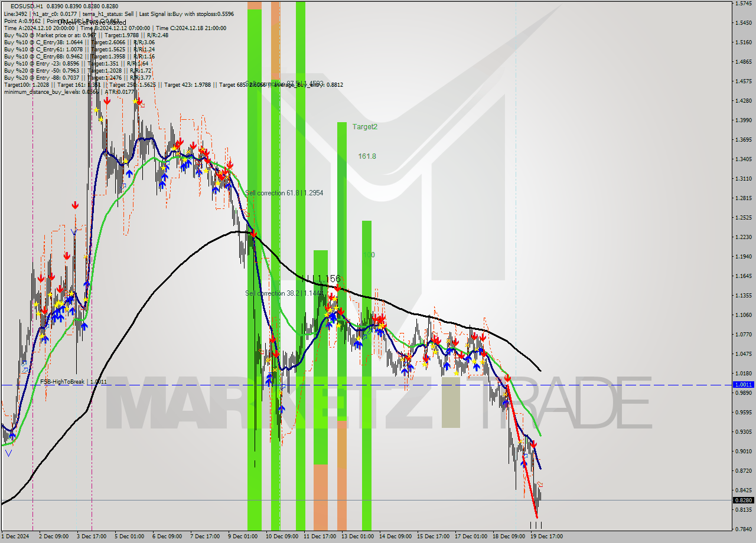Screen dimensions: 756x543
Task: Click the green 'Target2' label
Action: click(x=364, y=126)
